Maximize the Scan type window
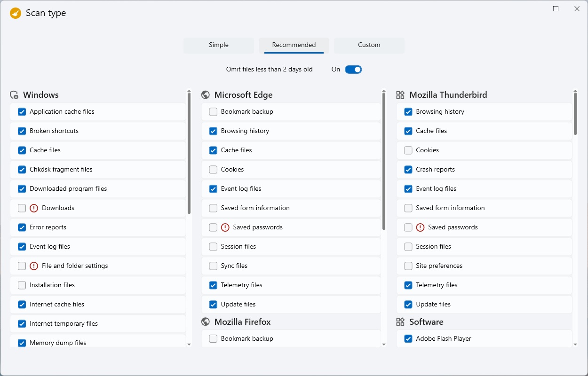The image size is (588, 376). 556,9
